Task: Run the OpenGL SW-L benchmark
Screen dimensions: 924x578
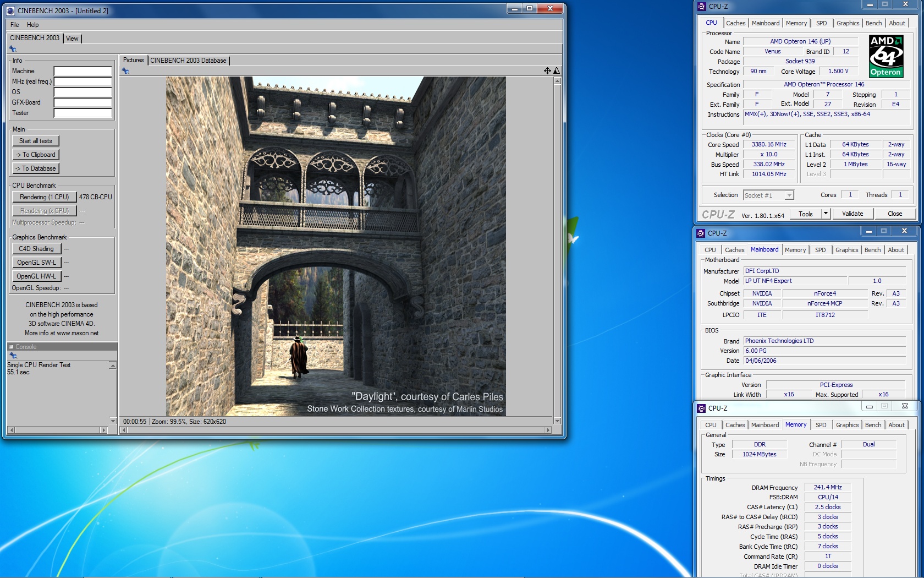Action: point(36,263)
